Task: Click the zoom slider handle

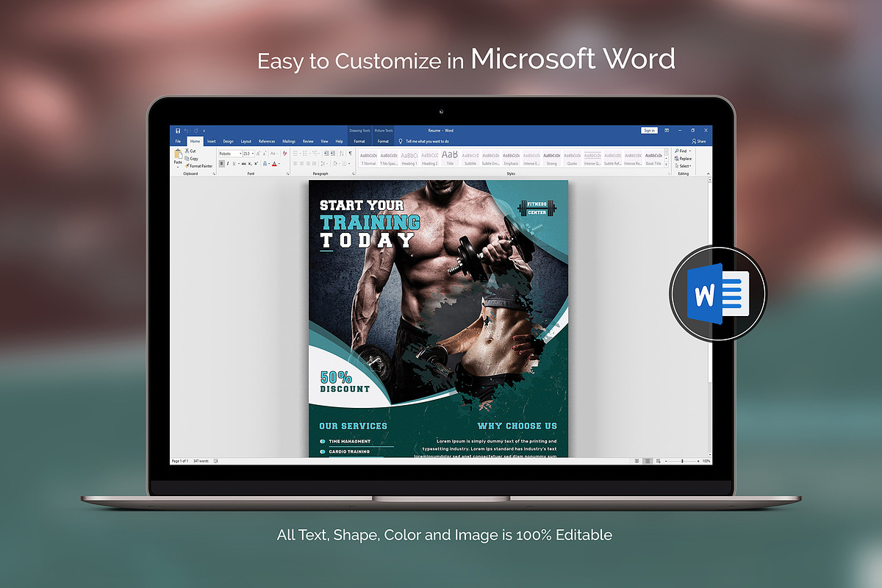Action: (682, 461)
